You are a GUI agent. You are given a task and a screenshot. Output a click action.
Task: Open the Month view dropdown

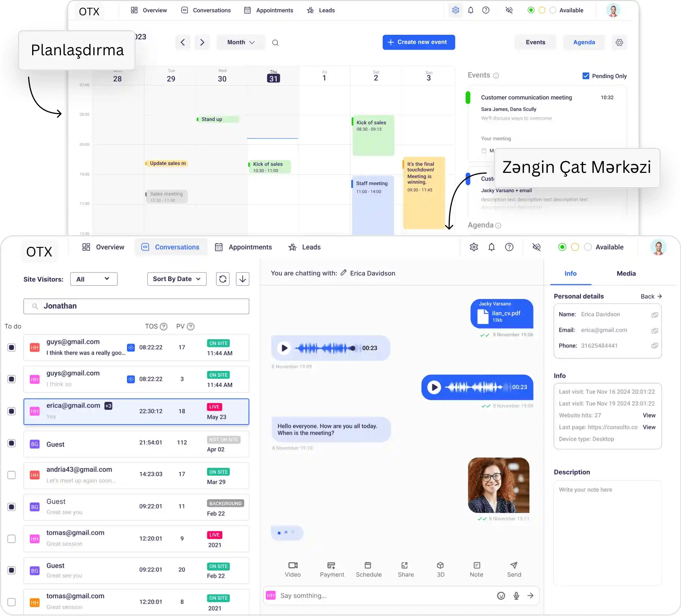[241, 42]
